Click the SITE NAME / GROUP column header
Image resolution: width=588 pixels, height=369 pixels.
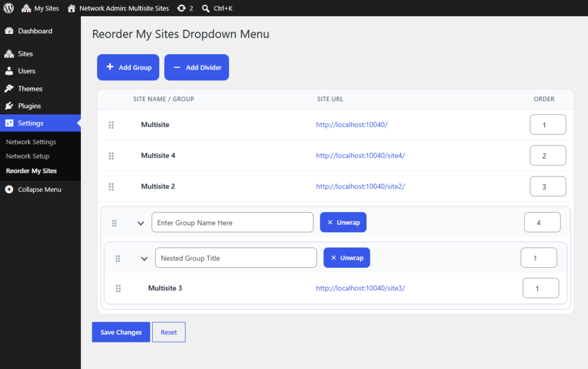164,99
